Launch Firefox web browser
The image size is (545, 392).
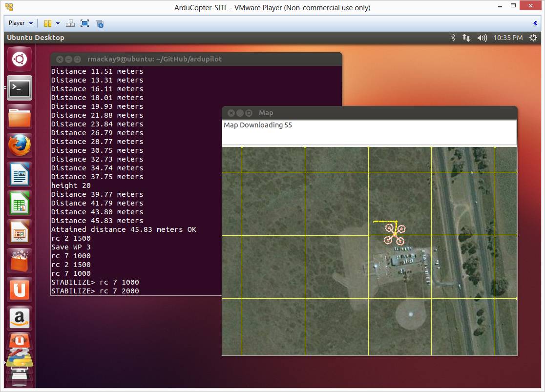pyautogui.click(x=20, y=145)
